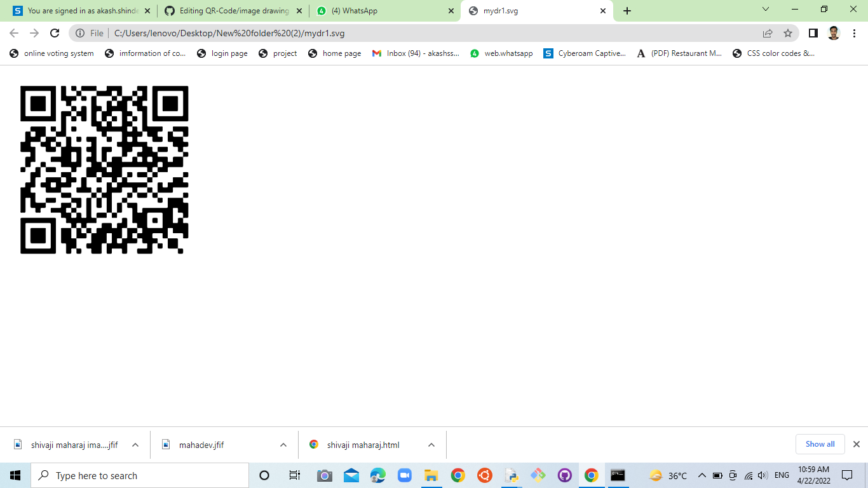Open the 'login page' bookmark
Image resolution: width=868 pixels, height=488 pixels.
pos(222,53)
